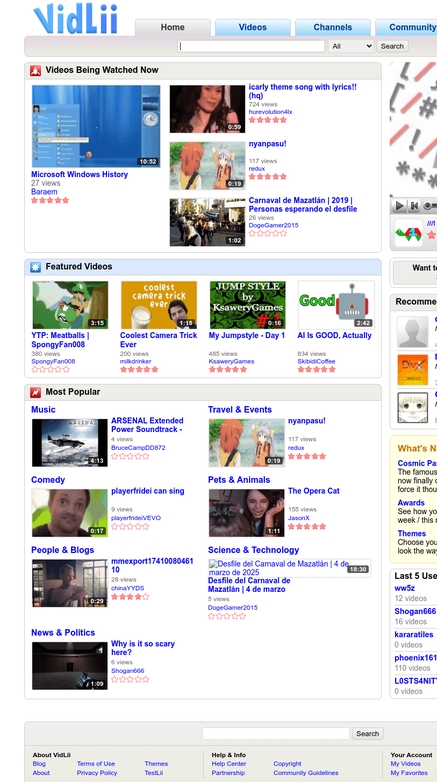Image resolution: width=437 pixels, height=782 pixels.
Task: Visit the milkdrinker channel link
Action: pos(136,362)
